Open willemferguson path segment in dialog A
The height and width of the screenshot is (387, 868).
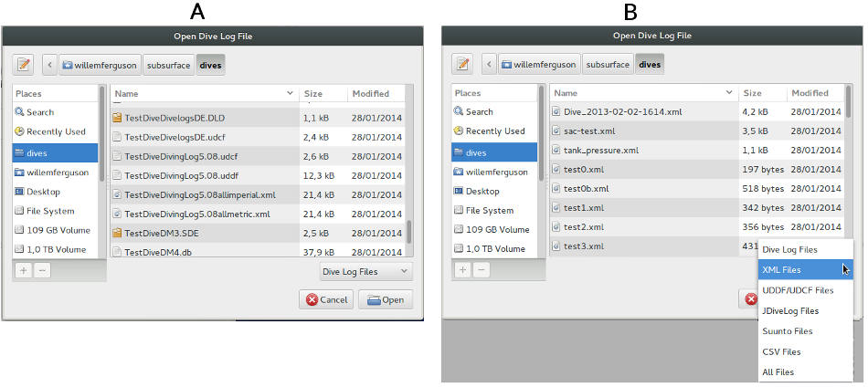[x=101, y=65]
